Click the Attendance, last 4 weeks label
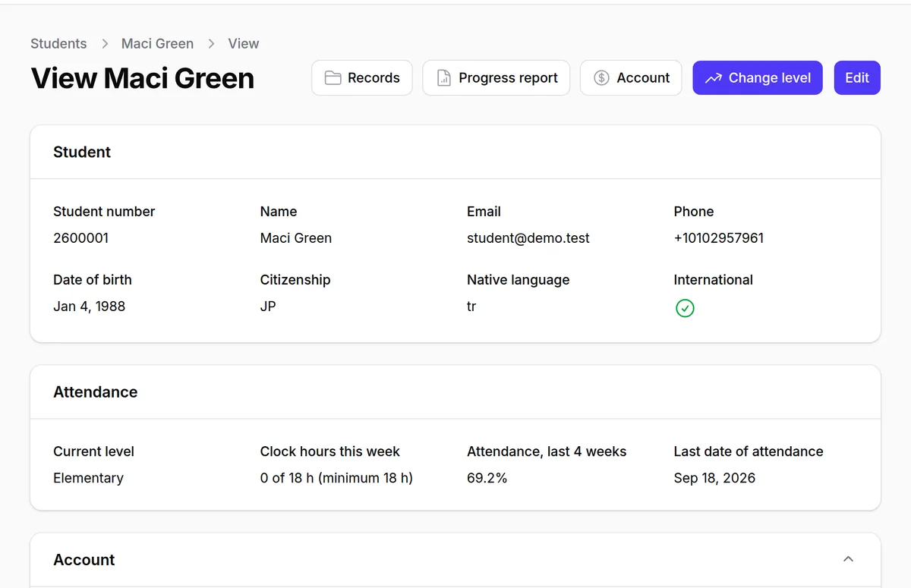This screenshot has width=911, height=588. (x=547, y=451)
